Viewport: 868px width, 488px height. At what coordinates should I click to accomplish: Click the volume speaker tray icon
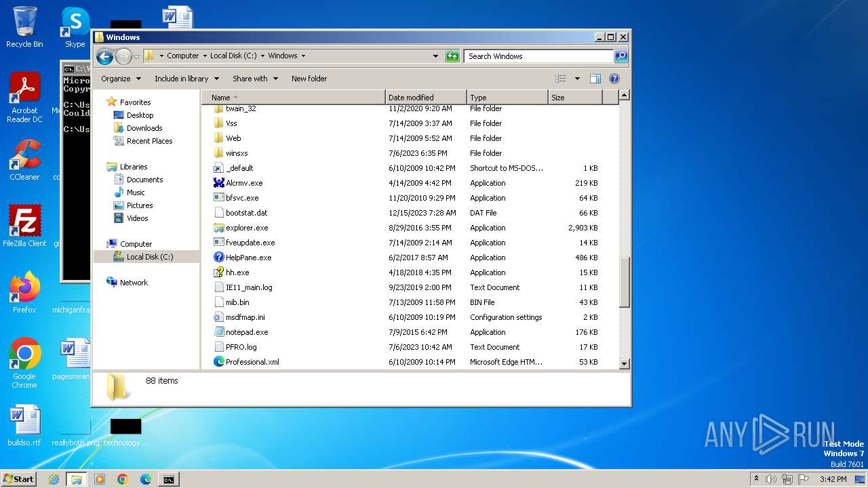771,479
